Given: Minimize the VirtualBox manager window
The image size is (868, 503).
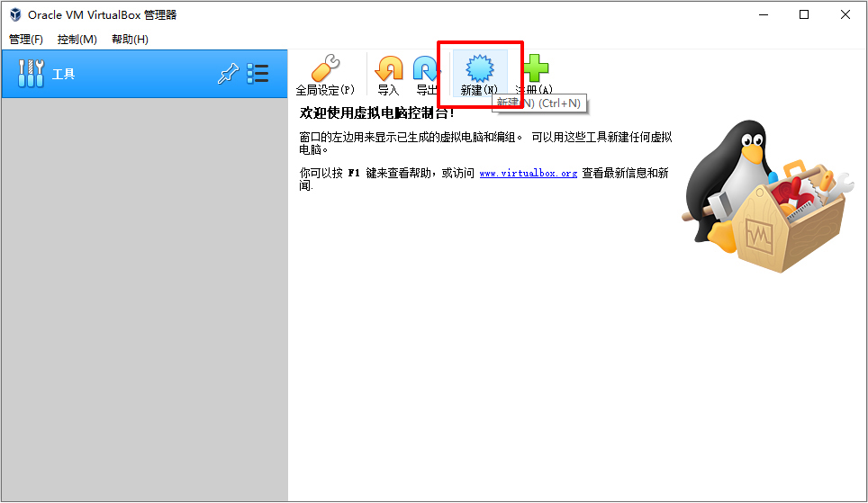Looking at the screenshot, I should pyautogui.click(x=764, y=14).
